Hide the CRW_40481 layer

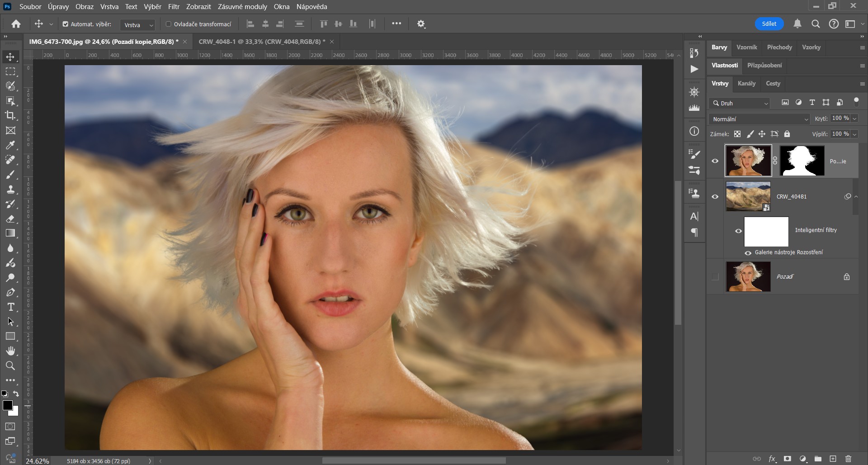pos(715,197)
